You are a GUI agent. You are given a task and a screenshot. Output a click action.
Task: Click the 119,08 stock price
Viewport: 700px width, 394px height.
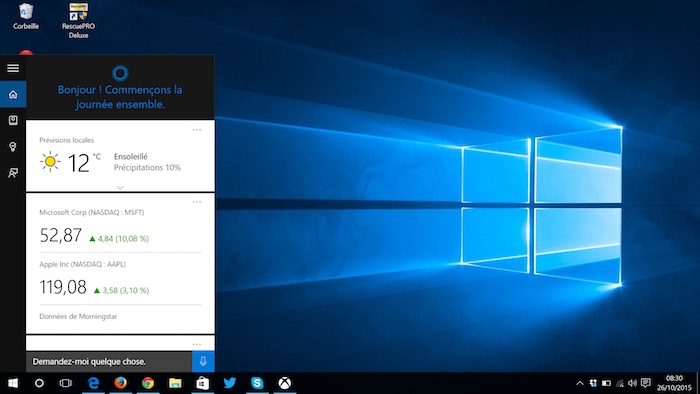[x=63, y=287]
